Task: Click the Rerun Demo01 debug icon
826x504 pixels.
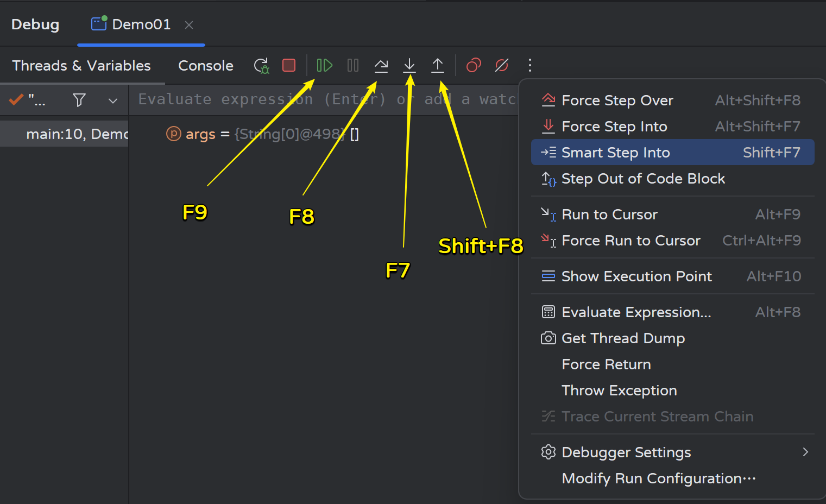Action: tap(261, 66)
